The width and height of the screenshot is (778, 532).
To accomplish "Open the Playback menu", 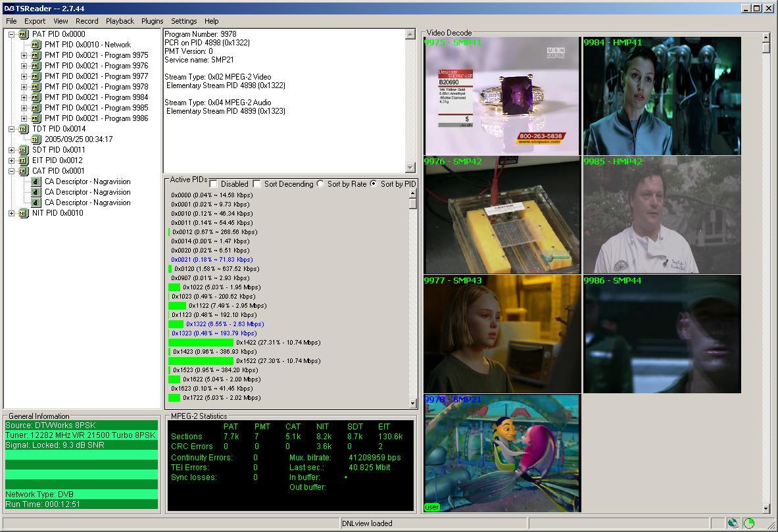I will pos(120,21).
